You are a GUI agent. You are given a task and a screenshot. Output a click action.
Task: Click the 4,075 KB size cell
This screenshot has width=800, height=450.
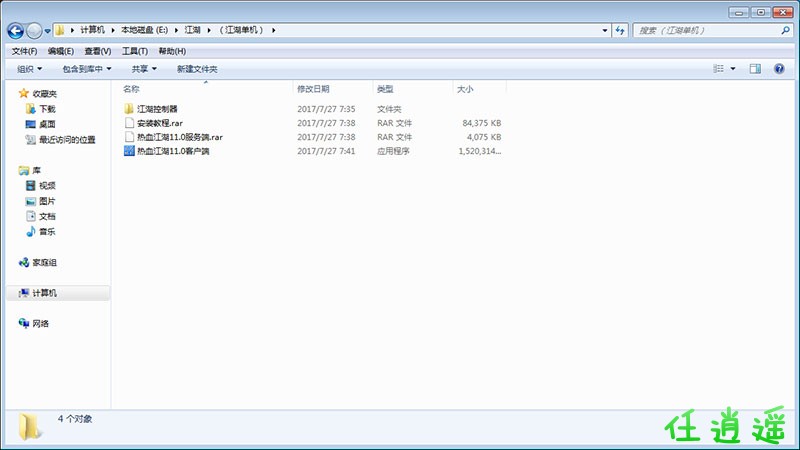point(484,137)
